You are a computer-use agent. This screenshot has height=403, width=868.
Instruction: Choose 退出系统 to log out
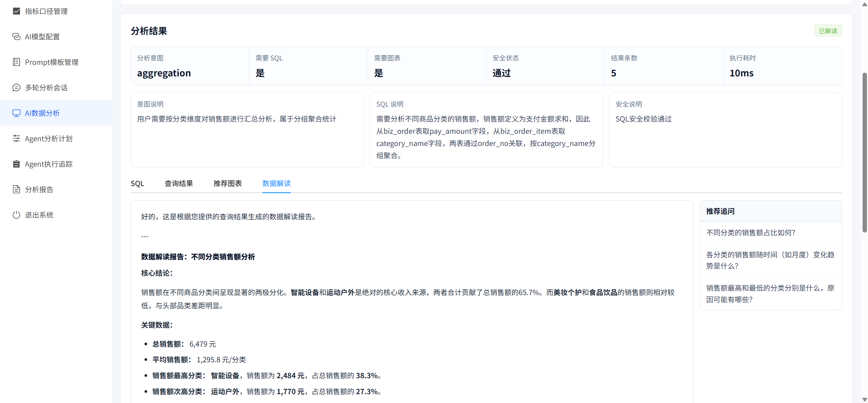[x=56, y=215]
